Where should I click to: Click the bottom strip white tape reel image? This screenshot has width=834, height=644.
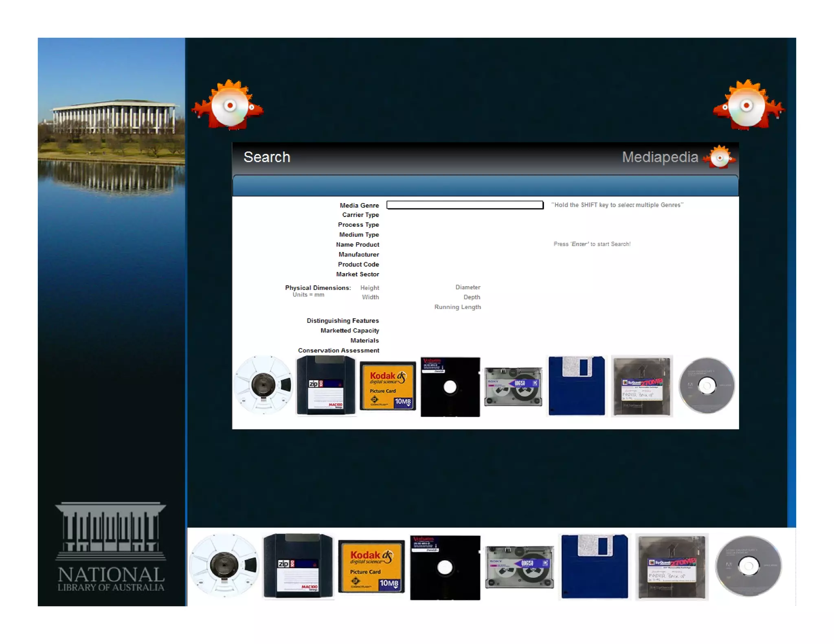pos(224,565)
